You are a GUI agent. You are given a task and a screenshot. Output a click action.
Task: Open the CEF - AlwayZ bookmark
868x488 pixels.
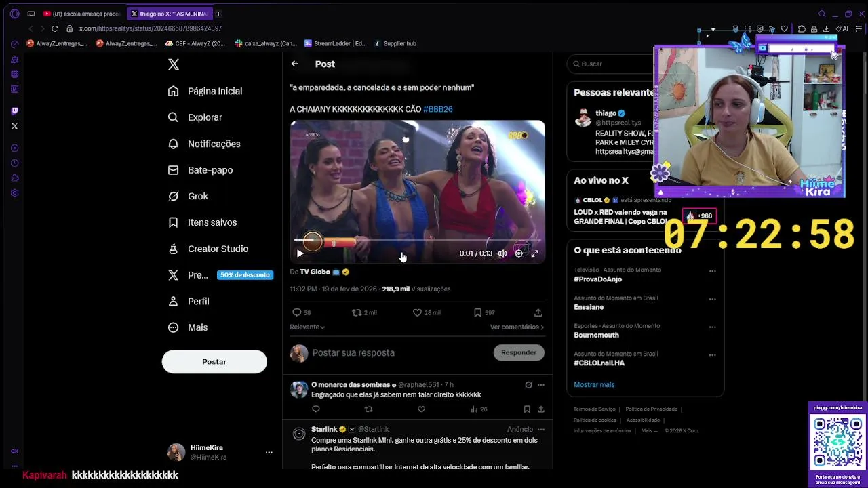pos(195,43)
